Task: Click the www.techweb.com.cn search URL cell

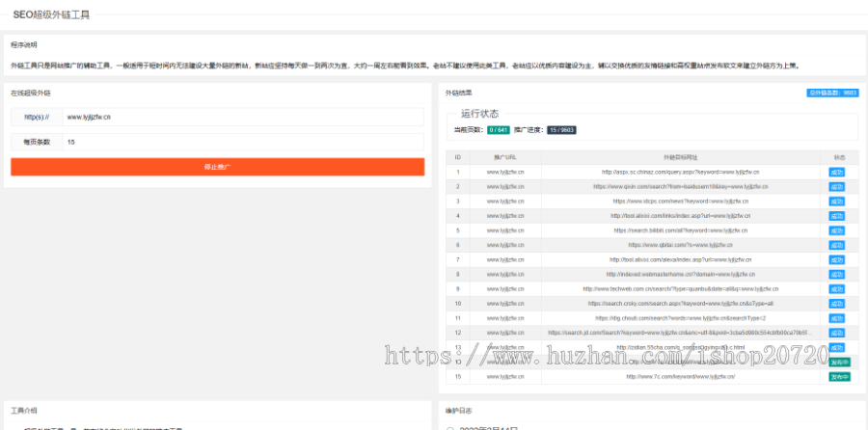Action: coord(680,289)
